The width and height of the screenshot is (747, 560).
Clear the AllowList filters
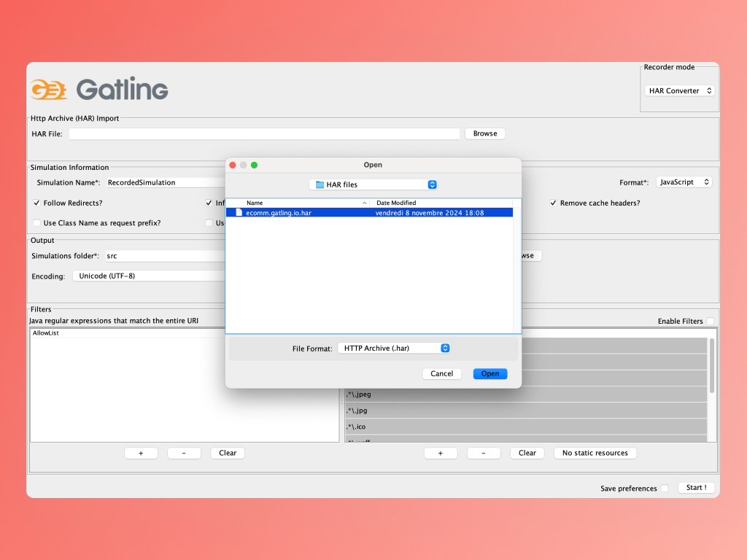[228, 453]
